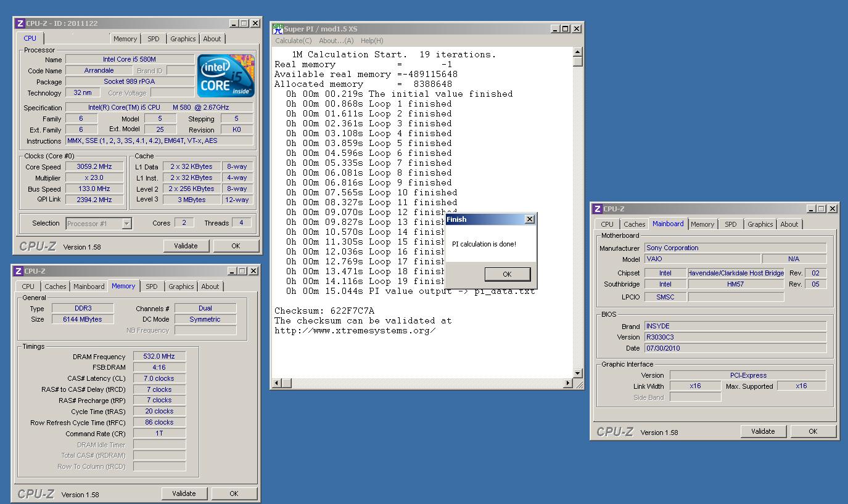Select CPU tab in the CPU-Z ID 2011122 window
Viewport: 848px width, 504px height.
click(x=30, y=38)
